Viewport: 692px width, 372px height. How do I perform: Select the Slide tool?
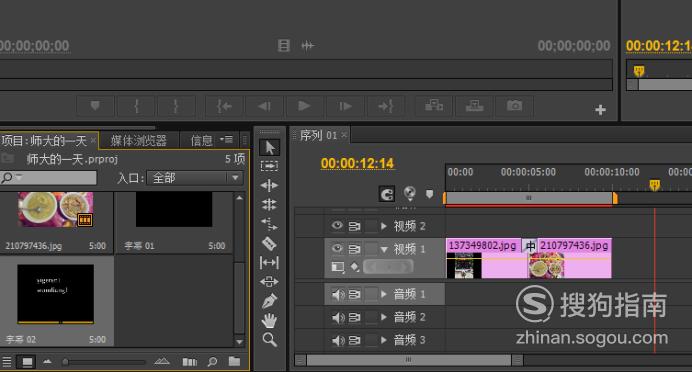pos(269,282)
